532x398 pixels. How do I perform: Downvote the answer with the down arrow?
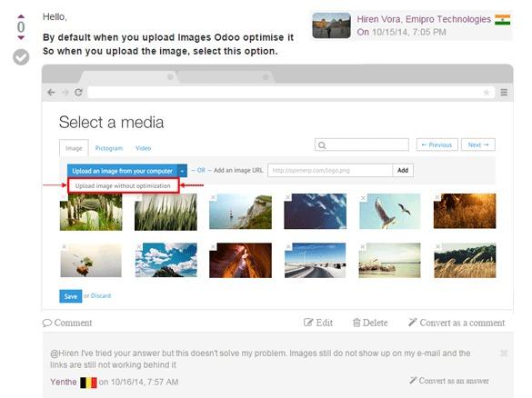pyautogui.click(x=21, y=37)
